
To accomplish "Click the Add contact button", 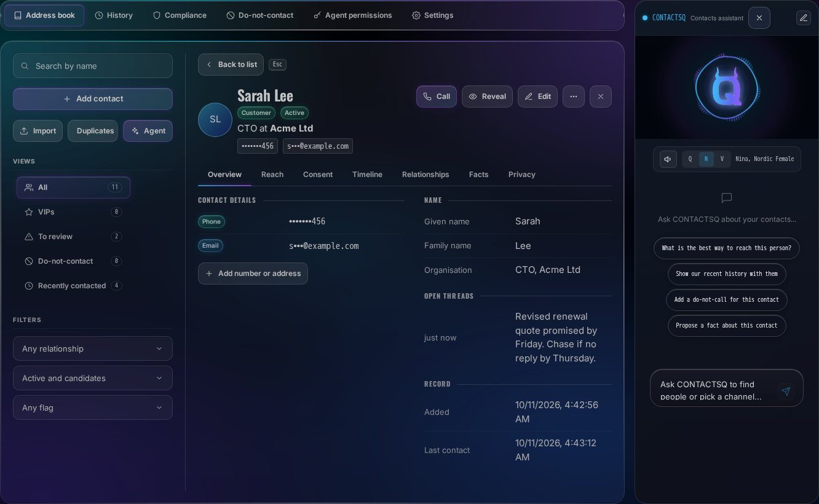I will click(93, 99).
